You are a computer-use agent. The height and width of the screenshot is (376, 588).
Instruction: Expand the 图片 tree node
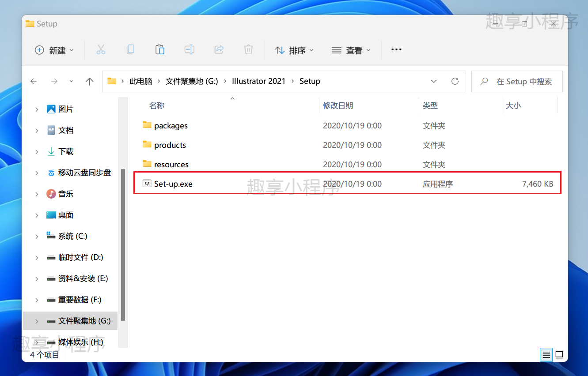[x=37, y=109]
